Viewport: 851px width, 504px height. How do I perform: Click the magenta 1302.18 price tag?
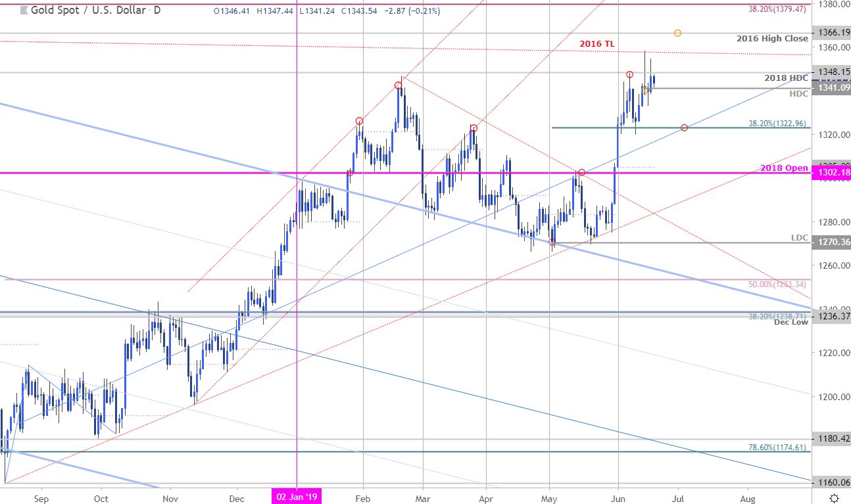(831, 172)
